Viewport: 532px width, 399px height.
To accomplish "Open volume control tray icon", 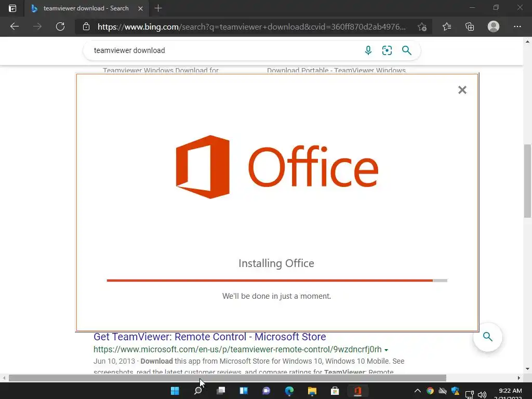I will pos(482,395).
